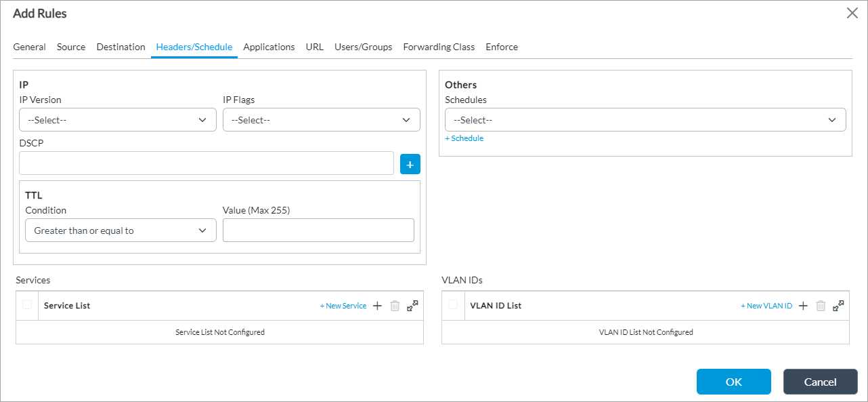Open the TTL Condition dropdown
Screen dimensions: 868x402
tap(121, 230)
